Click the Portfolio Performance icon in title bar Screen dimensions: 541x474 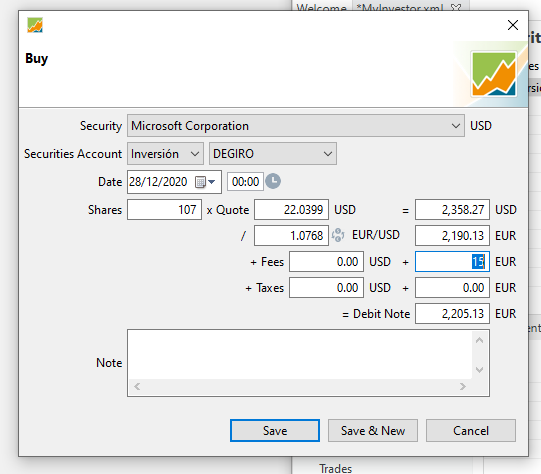pyautogui.click(x=35, y=25)
